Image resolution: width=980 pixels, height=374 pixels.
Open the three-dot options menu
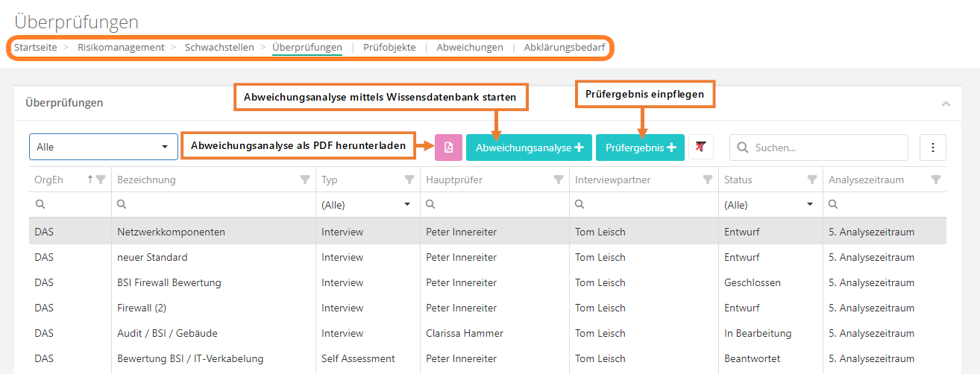[932, 148]
